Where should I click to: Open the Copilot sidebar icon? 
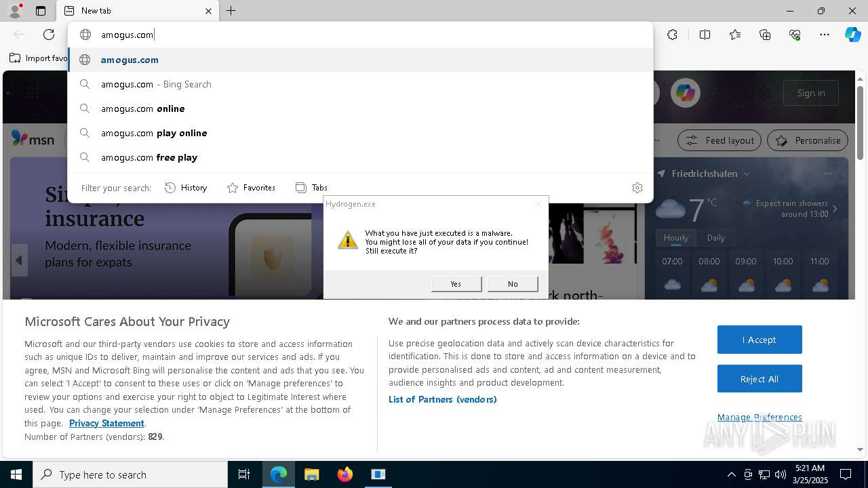852,35
